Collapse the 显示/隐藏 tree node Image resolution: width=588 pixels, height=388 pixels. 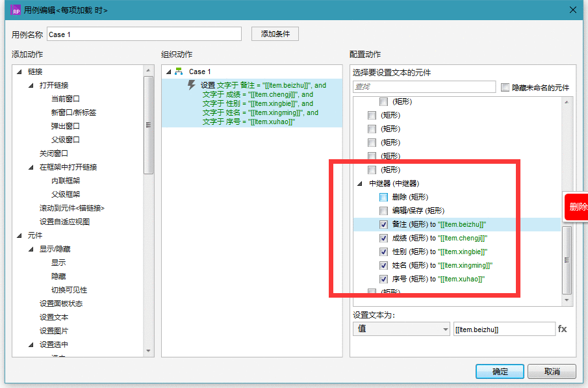31,249
